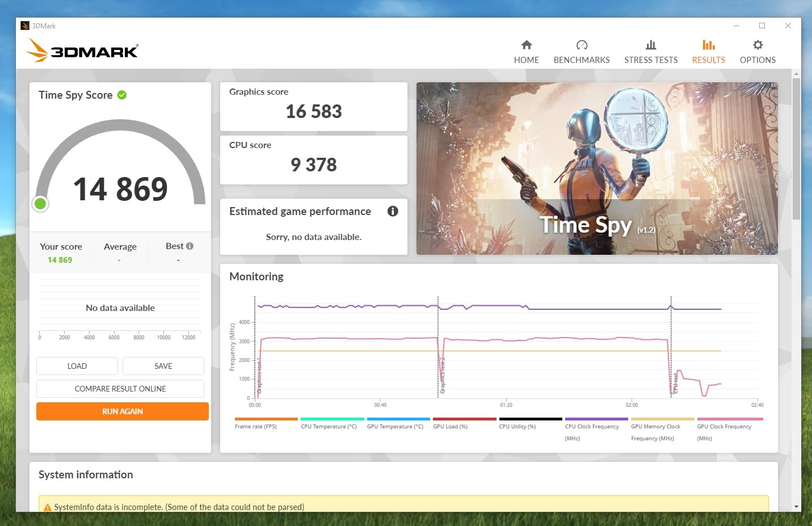Image resolution: width=812 pixels, height=526 pixels.
Task: Click info icon beside Estimated game performance
Action: click(x=393, y=211)
